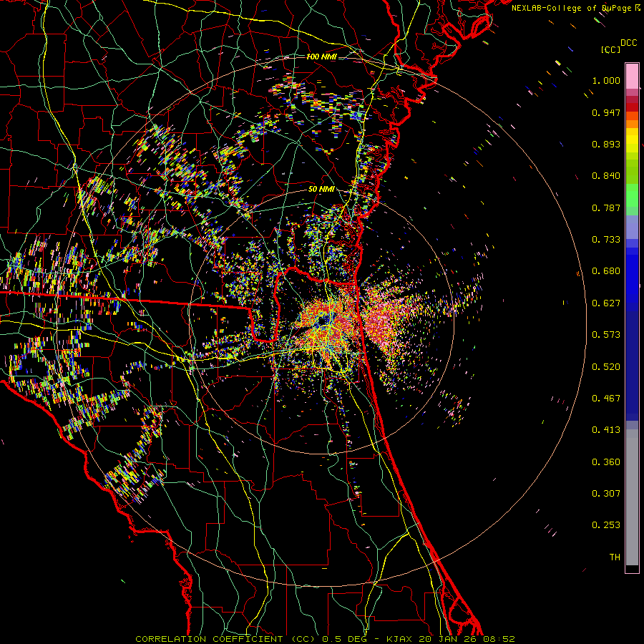
Task: Click the 0.840 scale value
Action: tap(606, 176)
